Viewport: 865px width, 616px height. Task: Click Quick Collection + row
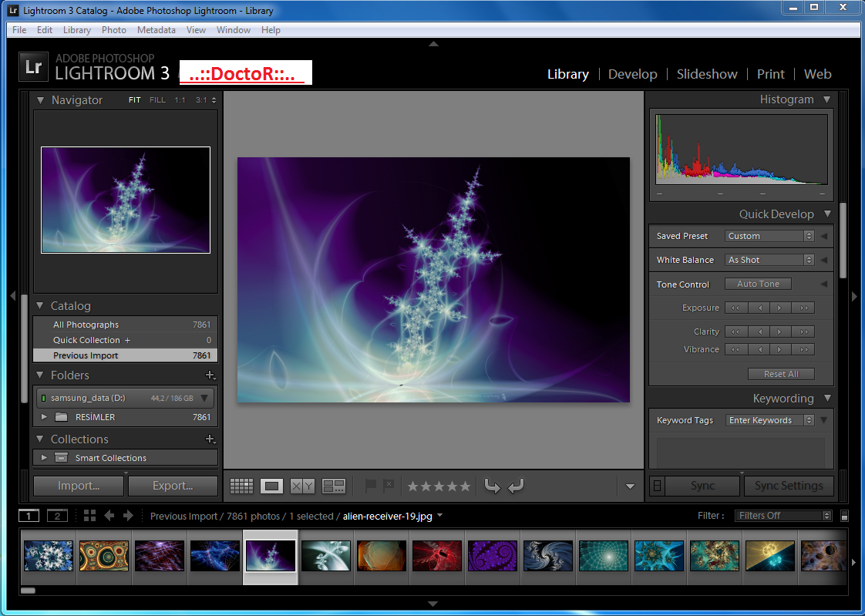click(125, 340)
